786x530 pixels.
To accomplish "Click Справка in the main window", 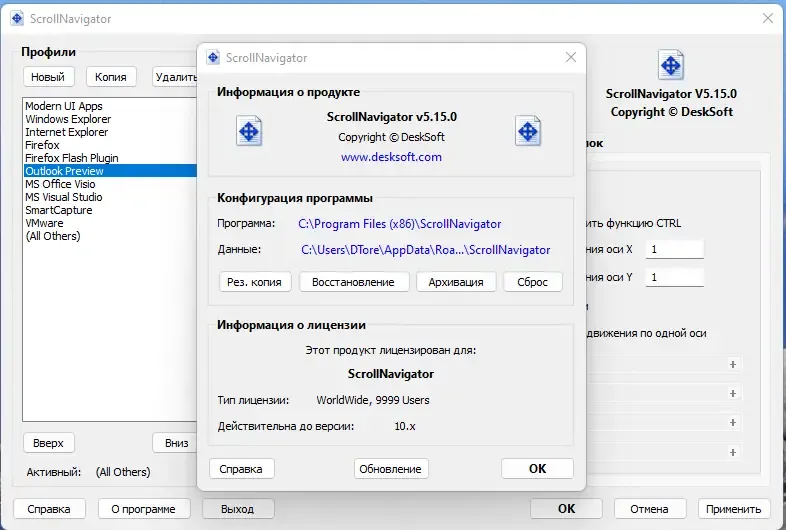I will 49,509.
